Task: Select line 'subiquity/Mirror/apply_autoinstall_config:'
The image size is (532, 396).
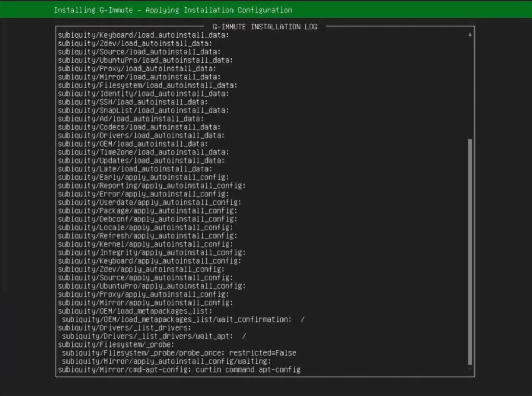Action: click(145, 303)
